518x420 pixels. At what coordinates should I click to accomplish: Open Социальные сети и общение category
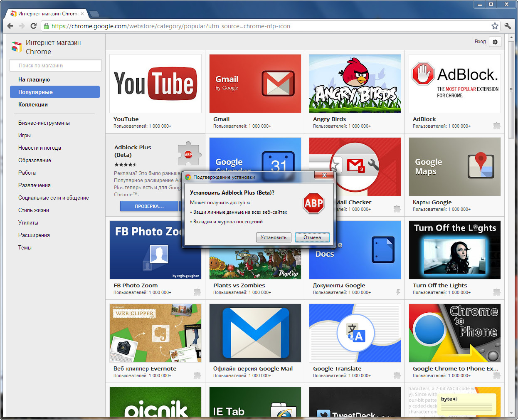pyautogui.click(x=54, y=198)
